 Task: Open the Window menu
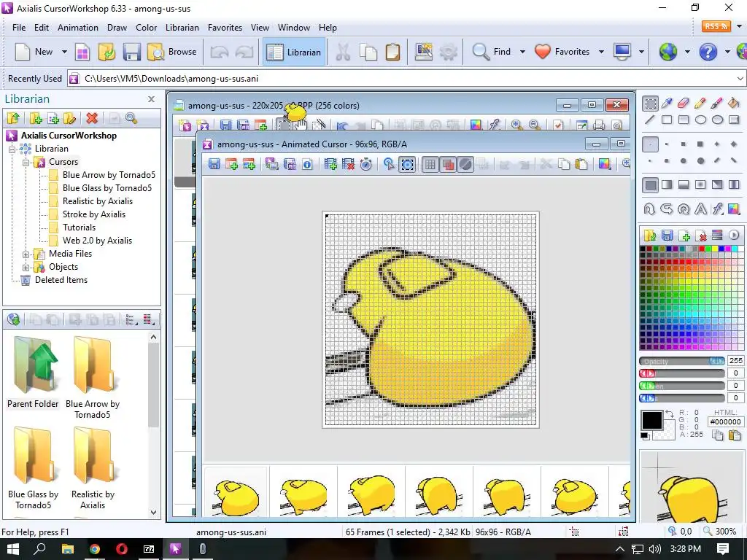(x=294, y=28)
